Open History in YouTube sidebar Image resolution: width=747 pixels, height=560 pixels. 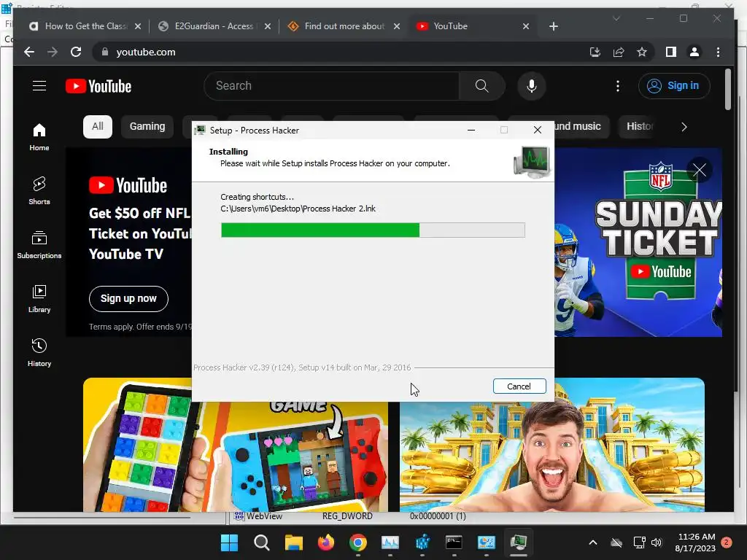click(x=39, y=352)
